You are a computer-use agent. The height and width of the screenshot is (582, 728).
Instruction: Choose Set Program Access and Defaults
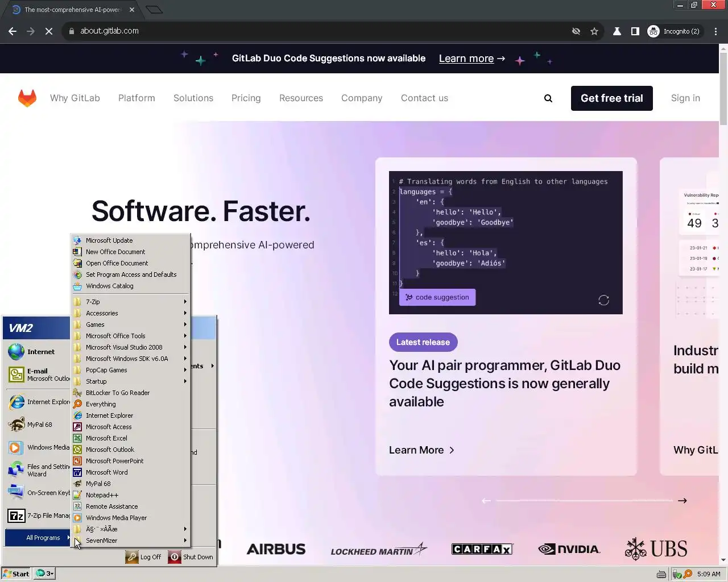pyautogui.click(x=130, y=275)
